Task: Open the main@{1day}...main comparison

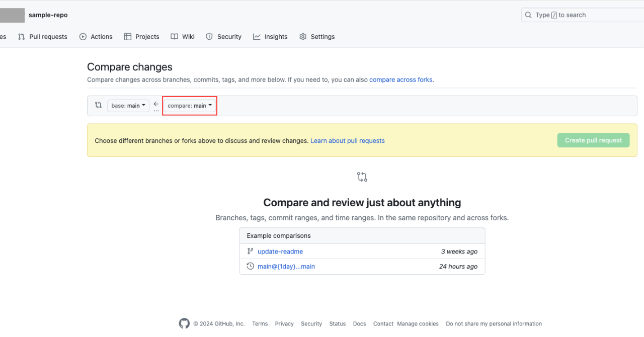Action: 286,267
